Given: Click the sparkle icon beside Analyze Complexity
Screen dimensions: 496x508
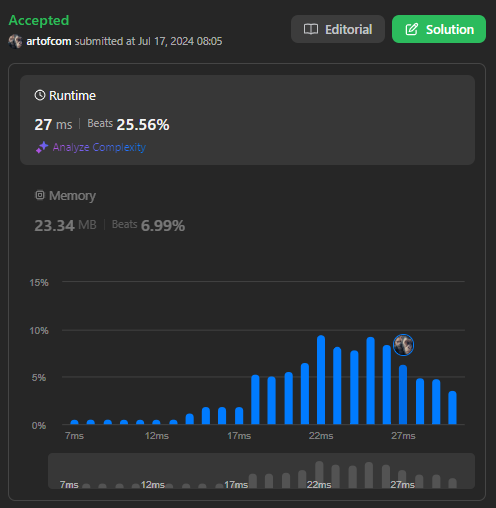Looking at the screenshot, I should click(42, 147).
